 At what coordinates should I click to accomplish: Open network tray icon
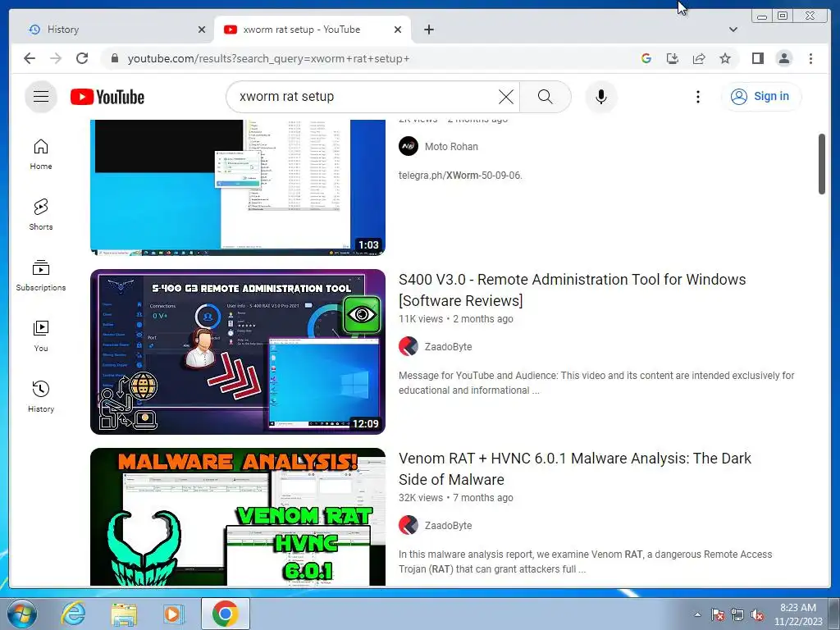[737, 614]
